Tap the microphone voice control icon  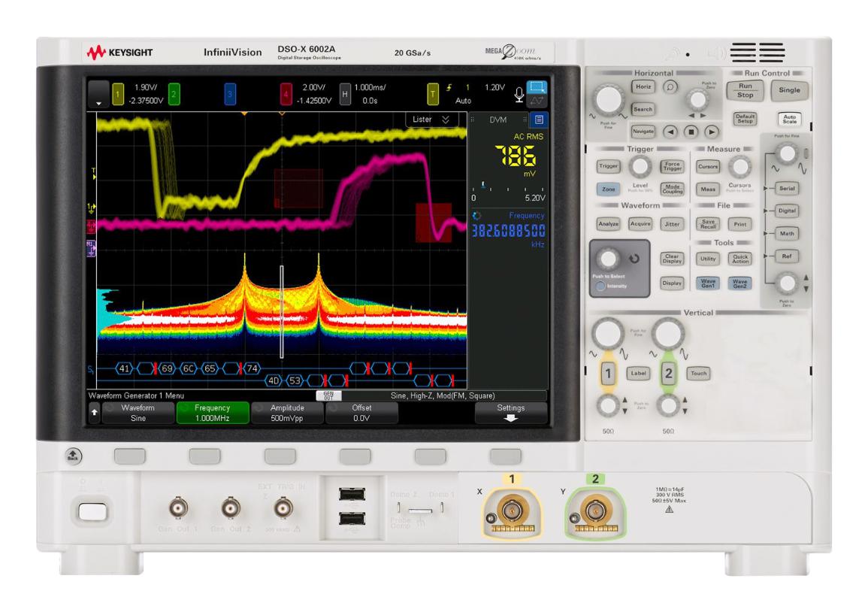(x=519, y=94)
